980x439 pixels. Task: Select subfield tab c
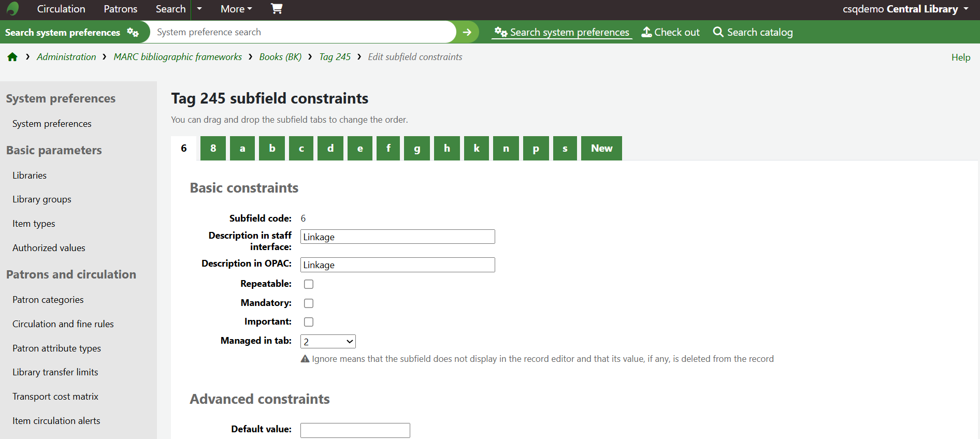[301, 149]
